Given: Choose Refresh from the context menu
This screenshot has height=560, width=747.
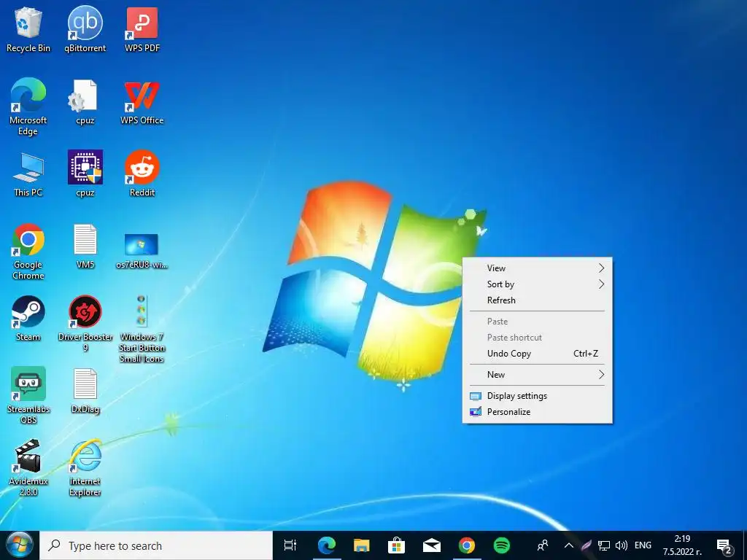Looking at the screenshot, I should (x=538, y=300).
